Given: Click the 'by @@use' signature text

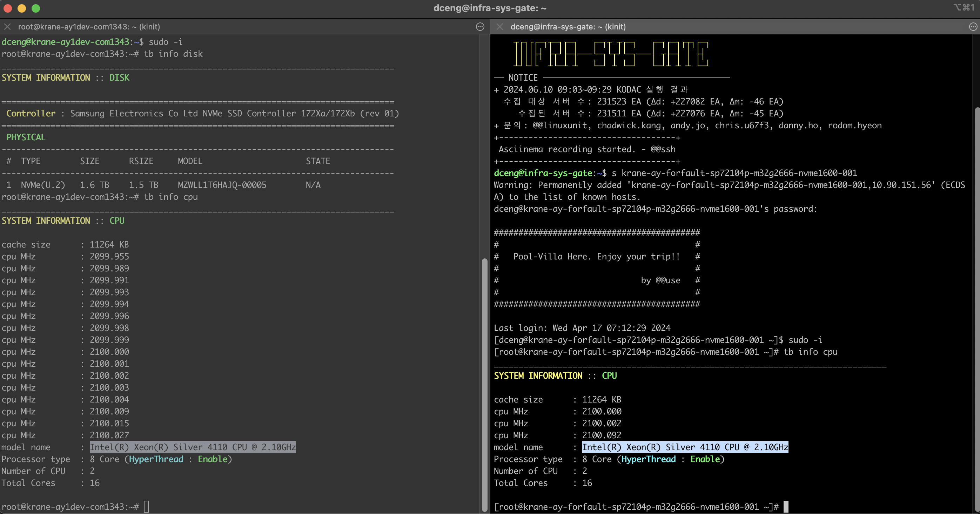Looking at the screenshot, I should click(661, 280).
